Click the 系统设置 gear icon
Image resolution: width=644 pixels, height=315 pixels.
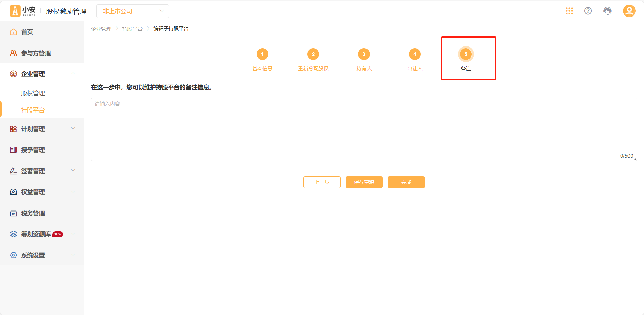pyautogui.click(x=13, y=255)
